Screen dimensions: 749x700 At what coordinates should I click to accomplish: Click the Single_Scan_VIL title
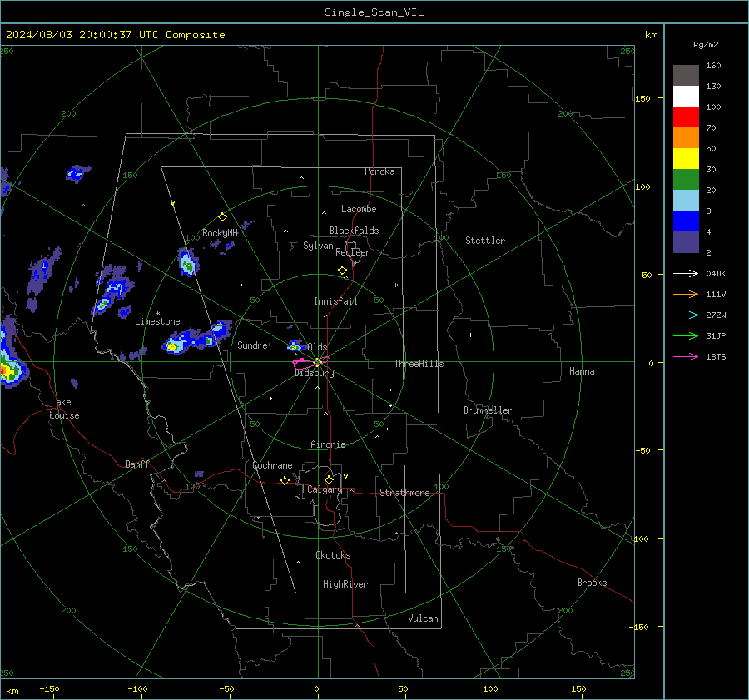click(x=374, y=12)
